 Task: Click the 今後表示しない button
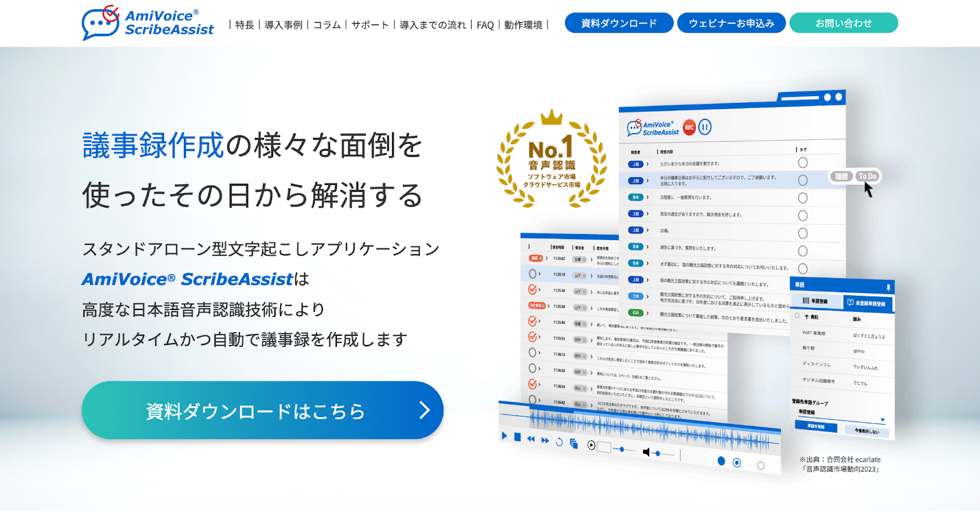(x=867, y=431)
